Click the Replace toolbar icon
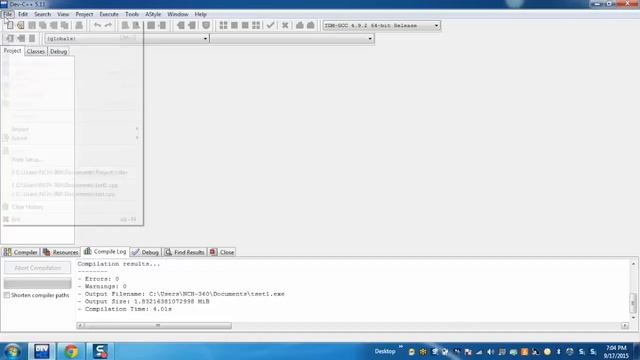The height and width of the screenshot is (360, 640). coord(136,25)
